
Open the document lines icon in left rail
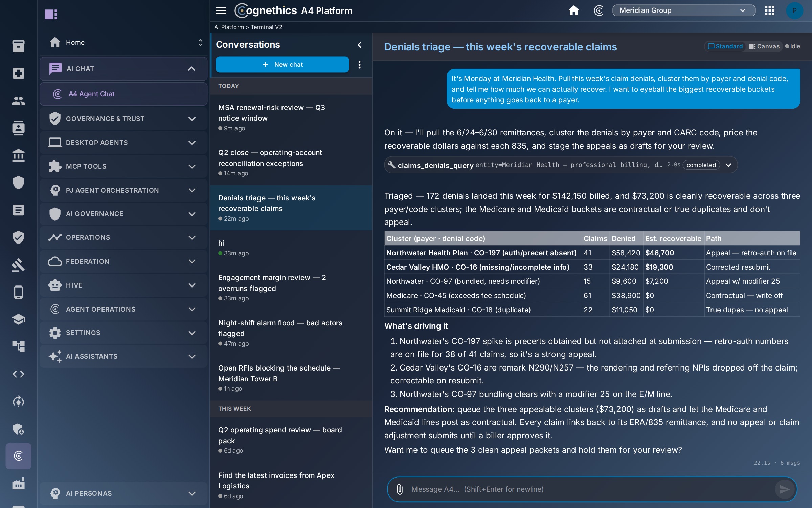coord(18,210)
